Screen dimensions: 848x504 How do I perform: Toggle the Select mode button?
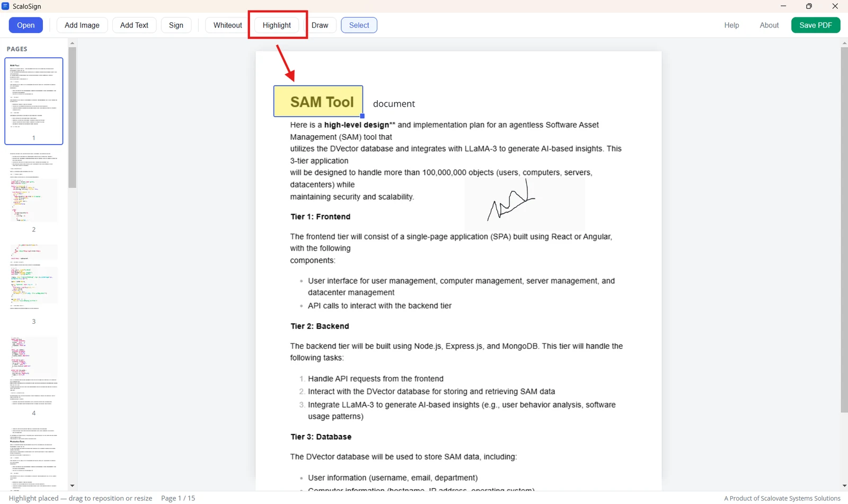[x=359, y=25]
